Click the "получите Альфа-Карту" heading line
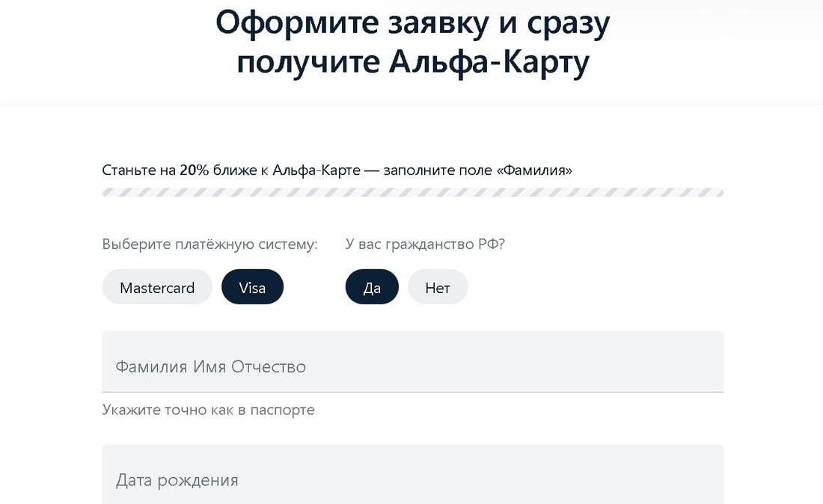Screen dimensions: 823x504 [x=412, y=63]
